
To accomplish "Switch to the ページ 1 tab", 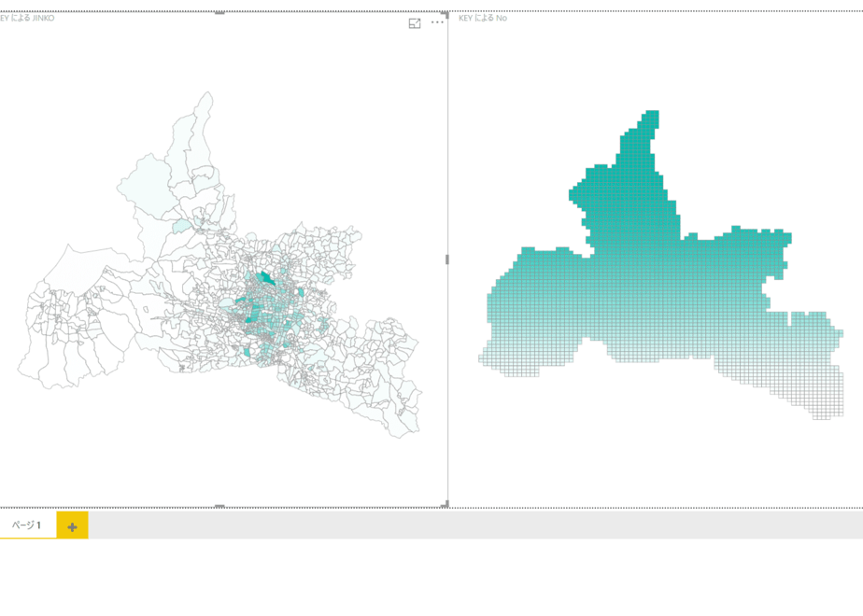I will click(27, 525).
